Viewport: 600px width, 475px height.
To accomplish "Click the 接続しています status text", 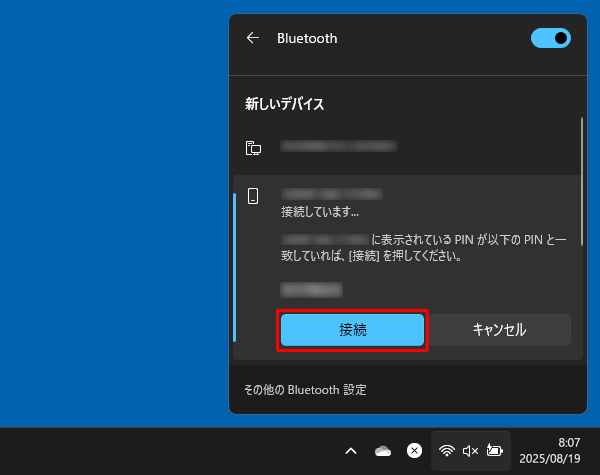I will tap(319, 212).
